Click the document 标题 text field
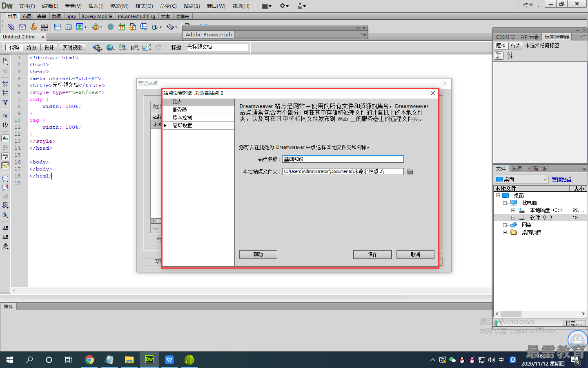 pos(217,47)
